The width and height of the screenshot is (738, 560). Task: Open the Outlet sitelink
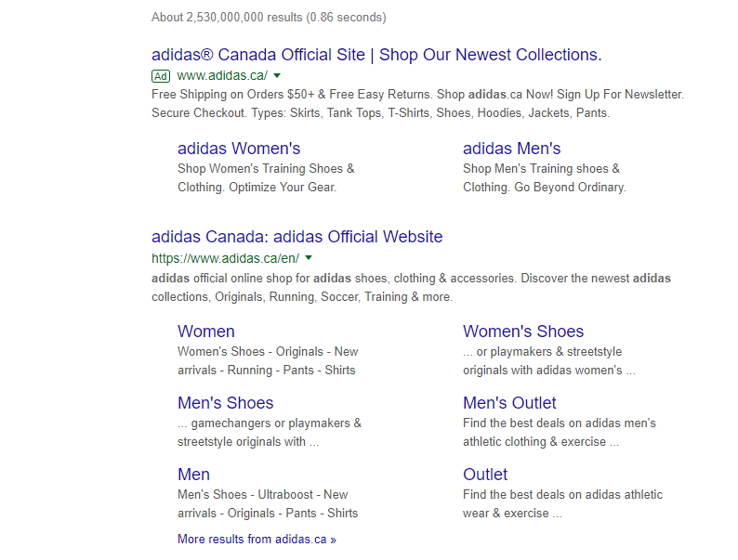(485, 475)
